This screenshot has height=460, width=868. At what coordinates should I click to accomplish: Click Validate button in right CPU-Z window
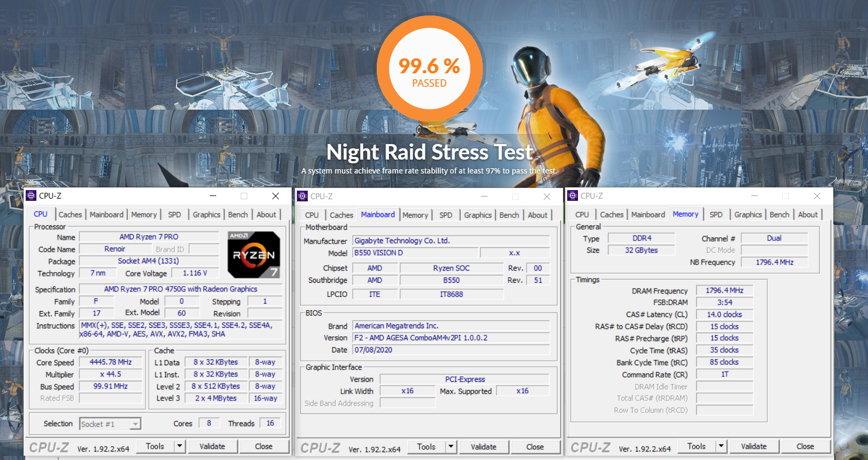[x=754, y=446]
